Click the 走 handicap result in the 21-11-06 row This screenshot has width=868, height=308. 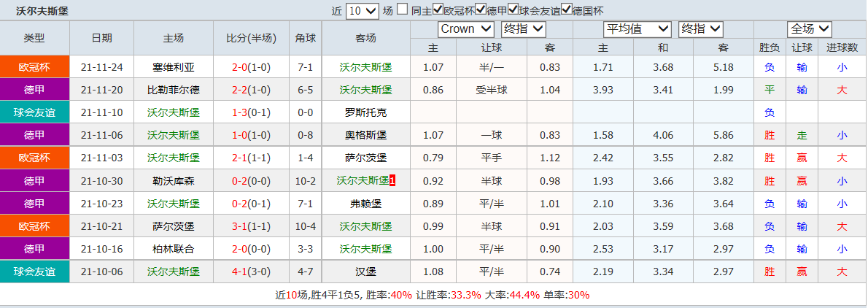(802, 135)
